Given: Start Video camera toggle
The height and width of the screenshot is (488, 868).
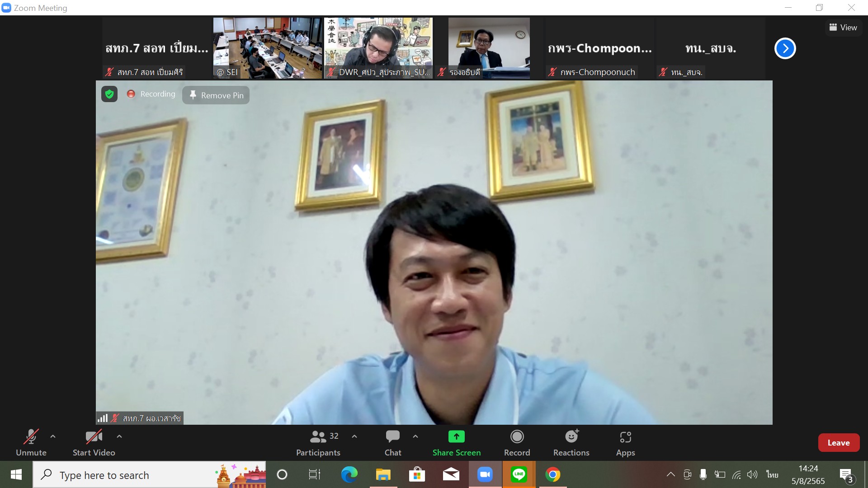Looking at the screenshot, I should point(94,442).
